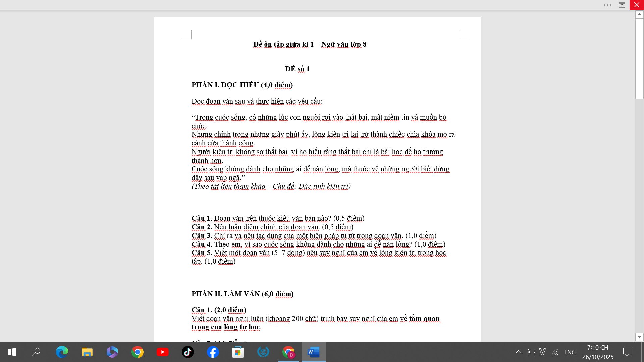Screen dimensions: 644x362
Task: Open Windows Search magnifier icon
Action: pos(36,352)
